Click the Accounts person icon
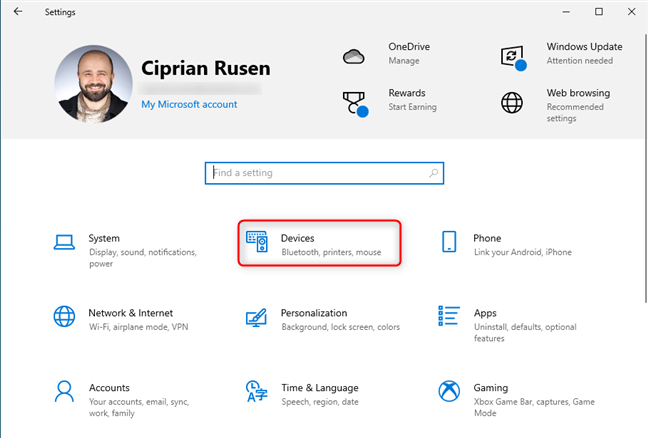Screen dimensions: 648x438 coord(64,391)
